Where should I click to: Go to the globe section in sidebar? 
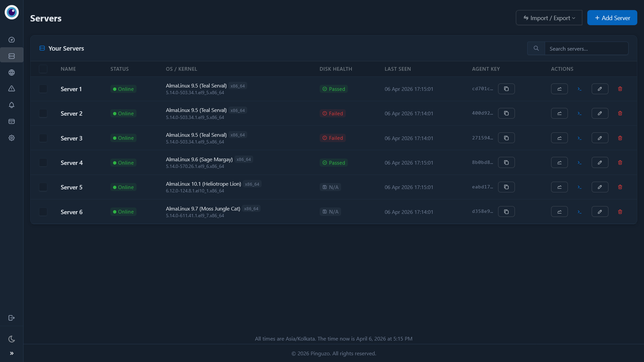pyautogui.click(x=12, y=72)
